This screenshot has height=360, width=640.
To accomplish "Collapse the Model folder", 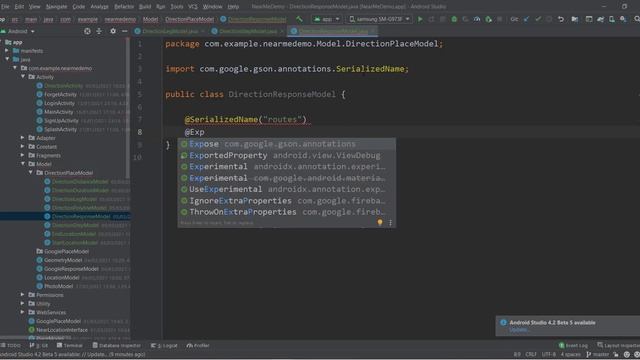I will click(23, 164).
